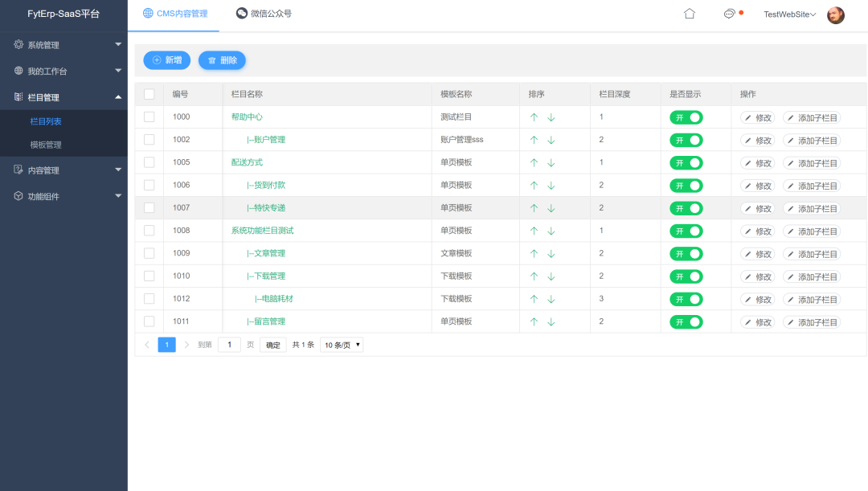Check the checkbox for row 1005

tap(149, 162)
